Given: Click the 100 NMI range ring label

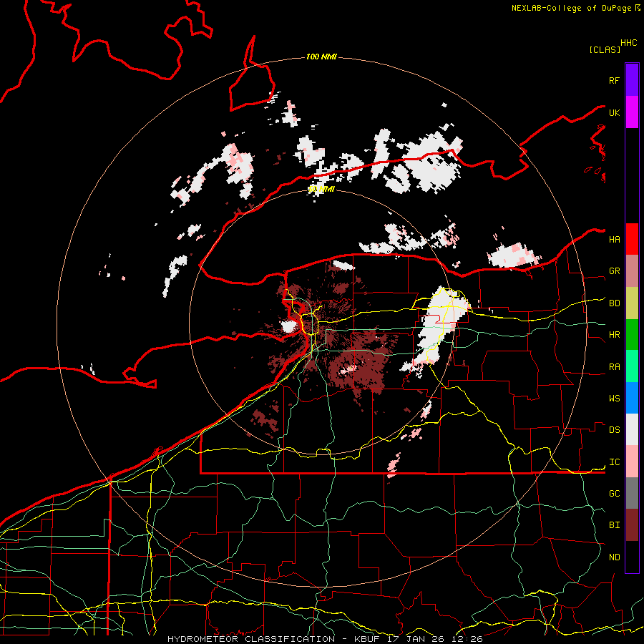Looking at the screenshot, I should (321, 57).
